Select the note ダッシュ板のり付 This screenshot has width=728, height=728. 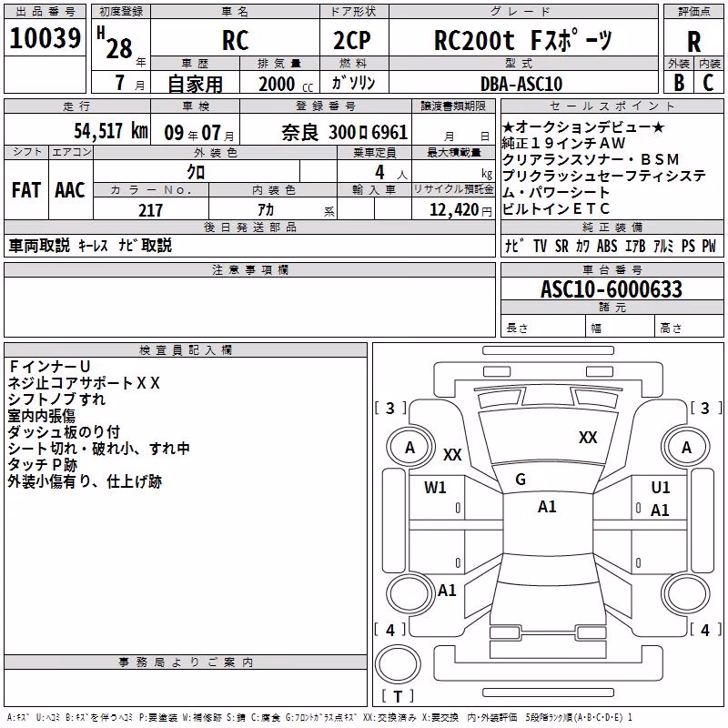coord(64,431)
